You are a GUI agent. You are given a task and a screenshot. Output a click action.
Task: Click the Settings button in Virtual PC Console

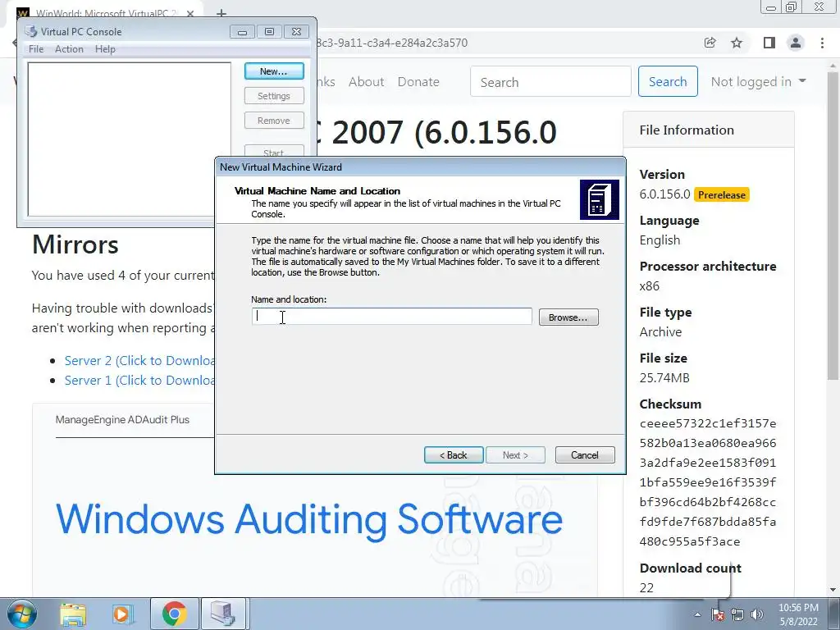pyautogui.click(x=274, y=96)
